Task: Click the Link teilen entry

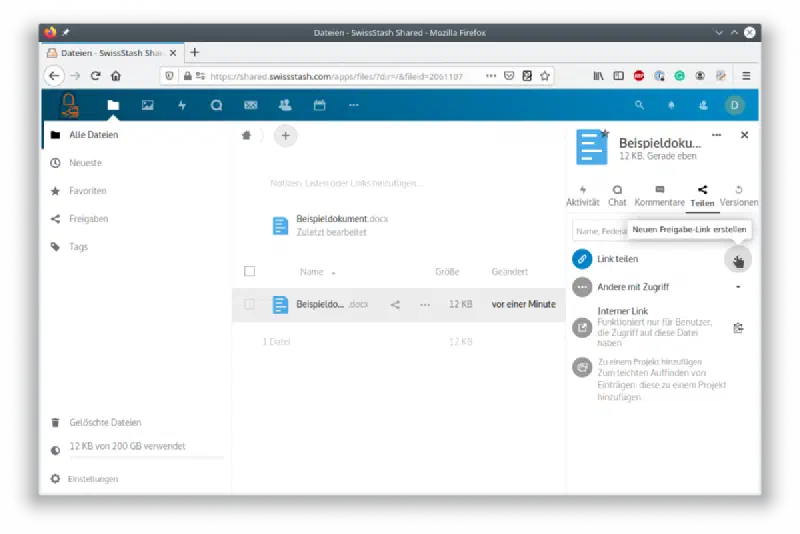Action: click(618, 259)
